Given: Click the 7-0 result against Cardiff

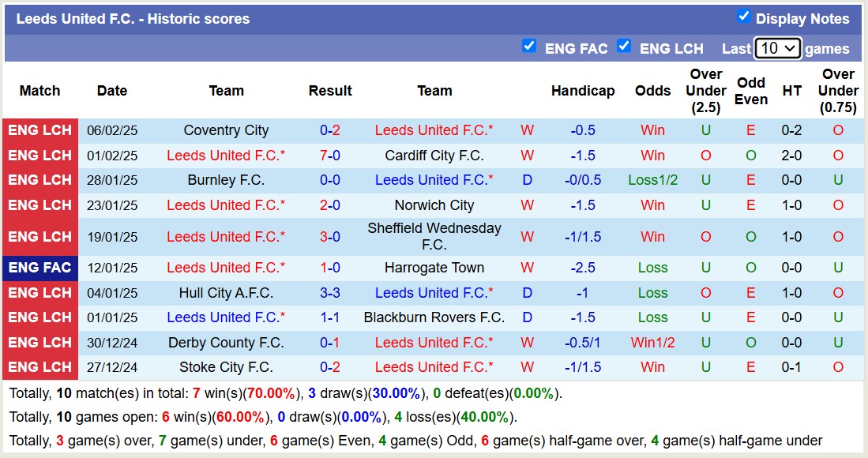Looking at the screenshot, I should (x=330, y=155).
